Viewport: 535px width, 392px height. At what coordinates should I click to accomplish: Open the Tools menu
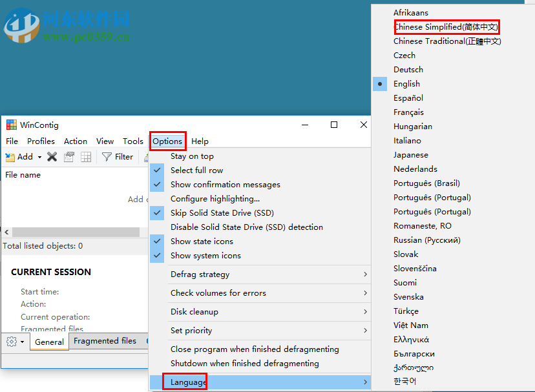(x=133, y=141)
